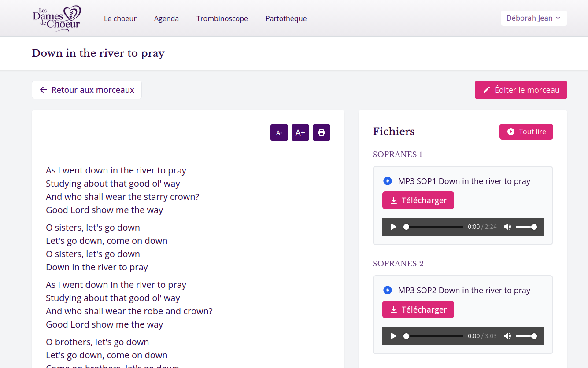588x368 pixels.
Task: Open the Partothèque menu
Action: 286,18
